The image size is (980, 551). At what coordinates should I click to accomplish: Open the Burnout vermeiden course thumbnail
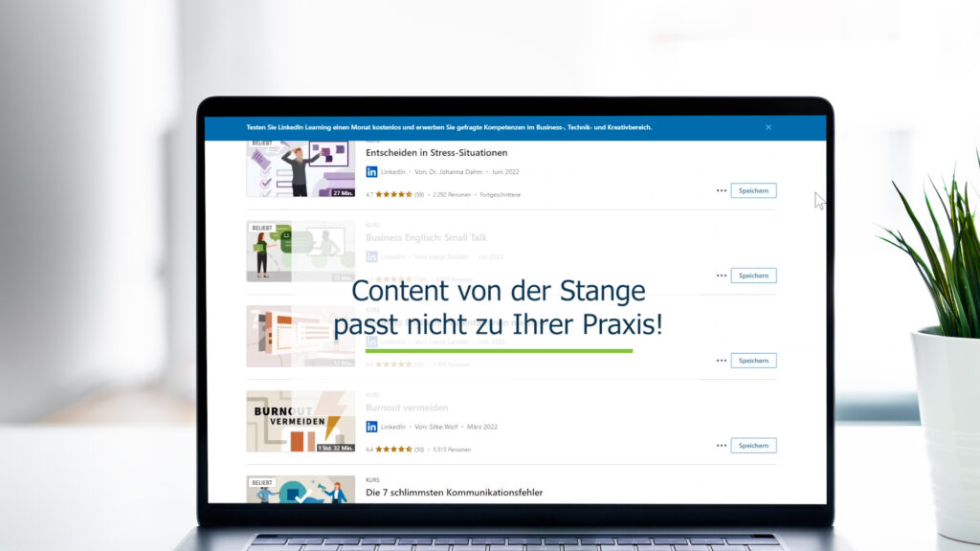[300, 421]
